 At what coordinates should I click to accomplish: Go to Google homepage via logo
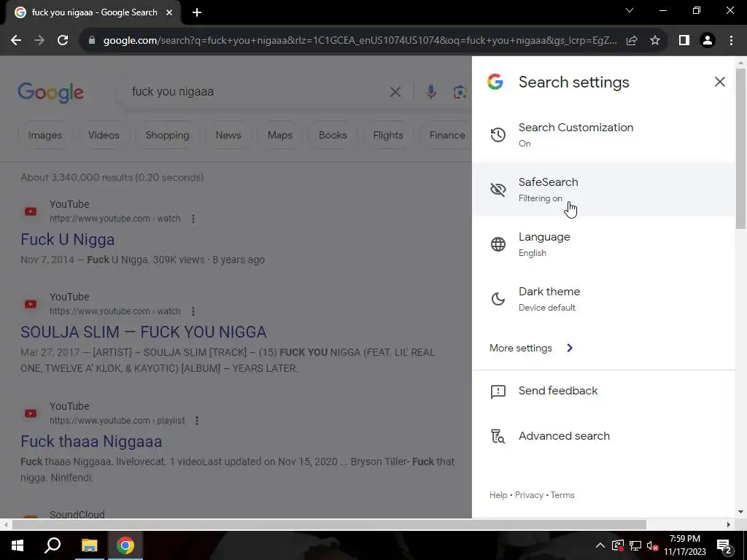click(50, 93)
